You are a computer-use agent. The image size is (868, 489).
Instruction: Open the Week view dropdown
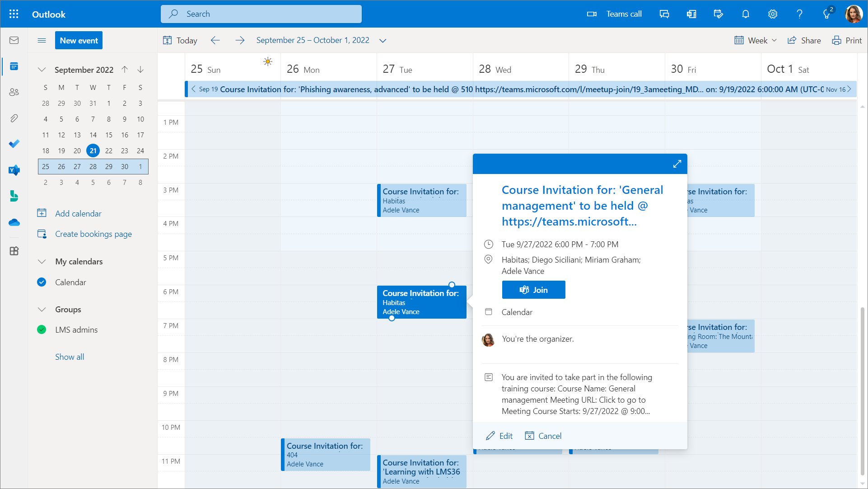click(756, 40)
